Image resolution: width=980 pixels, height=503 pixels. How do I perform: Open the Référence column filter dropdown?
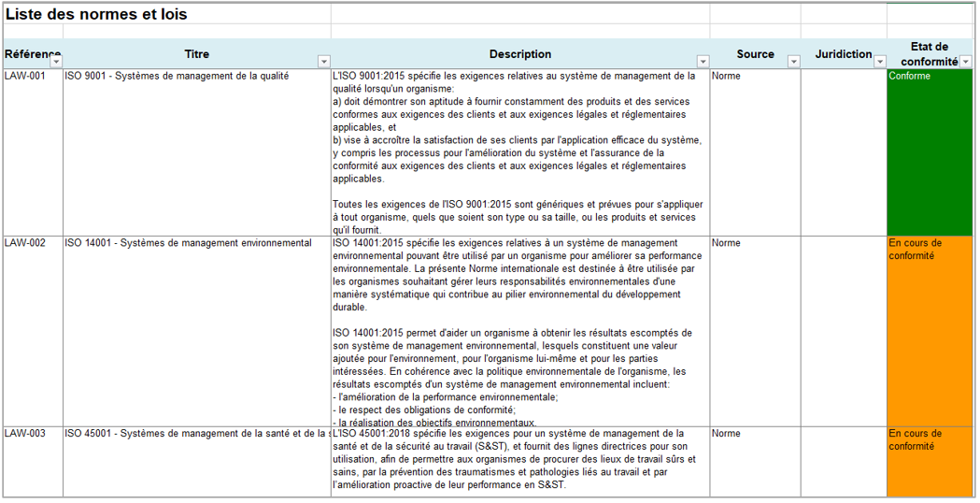point(55,62)
